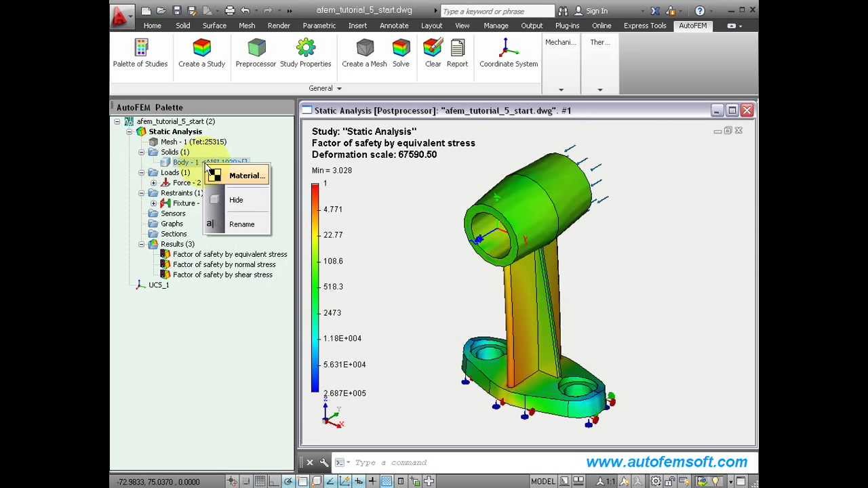868x488 pixels.
Task: Click the keyword search input field
Action: (x=497, y=11)
